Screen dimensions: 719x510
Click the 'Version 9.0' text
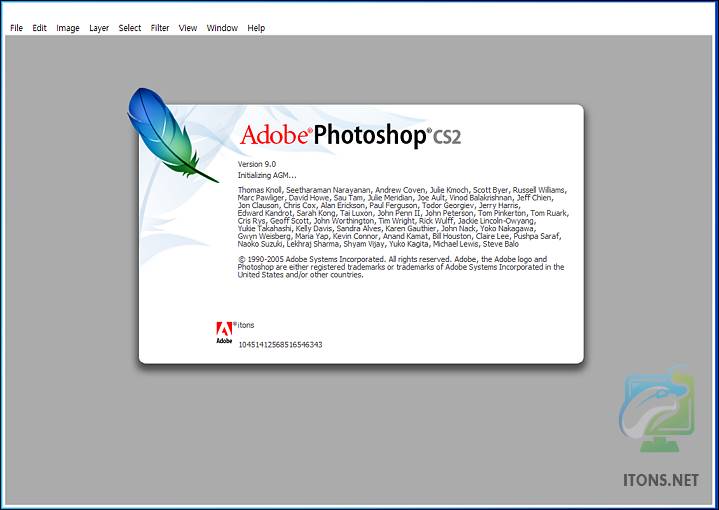point(257,164)
